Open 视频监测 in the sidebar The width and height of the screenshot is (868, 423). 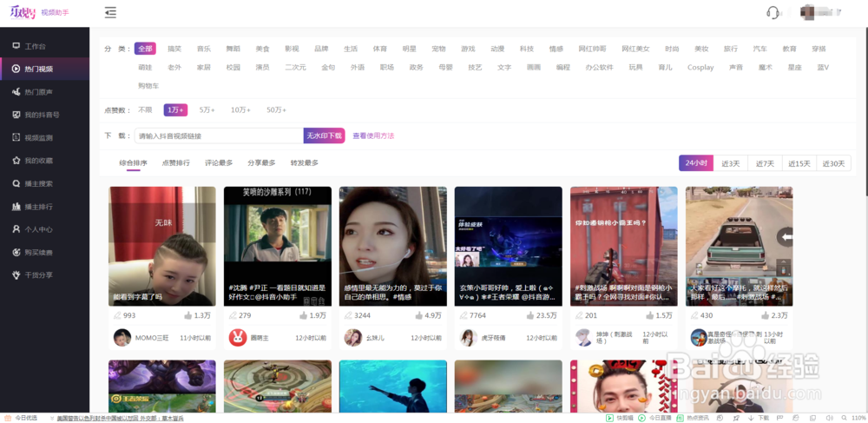tap(38, 138)
